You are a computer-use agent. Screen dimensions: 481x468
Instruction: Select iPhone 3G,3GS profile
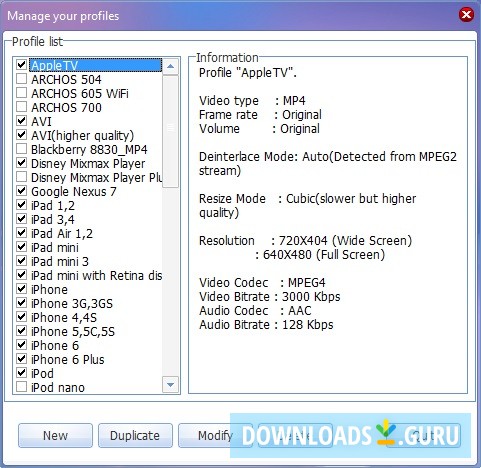pyautogui.click(x=72, y=303)
